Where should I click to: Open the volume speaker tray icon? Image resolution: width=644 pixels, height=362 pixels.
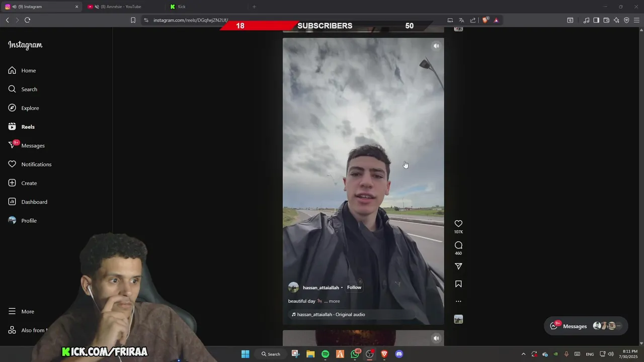pyautogui.click(x=611, y=354)
